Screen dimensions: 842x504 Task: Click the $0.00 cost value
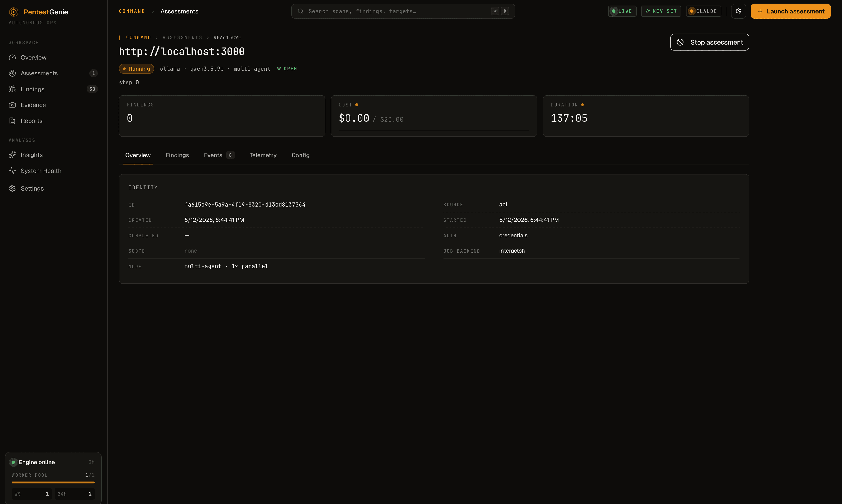click(x=354, y=118)
